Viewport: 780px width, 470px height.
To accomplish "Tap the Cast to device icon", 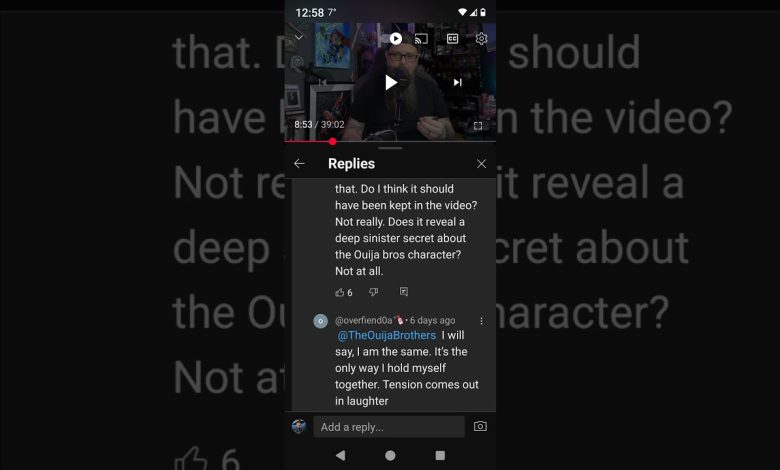I will point(421,39).
